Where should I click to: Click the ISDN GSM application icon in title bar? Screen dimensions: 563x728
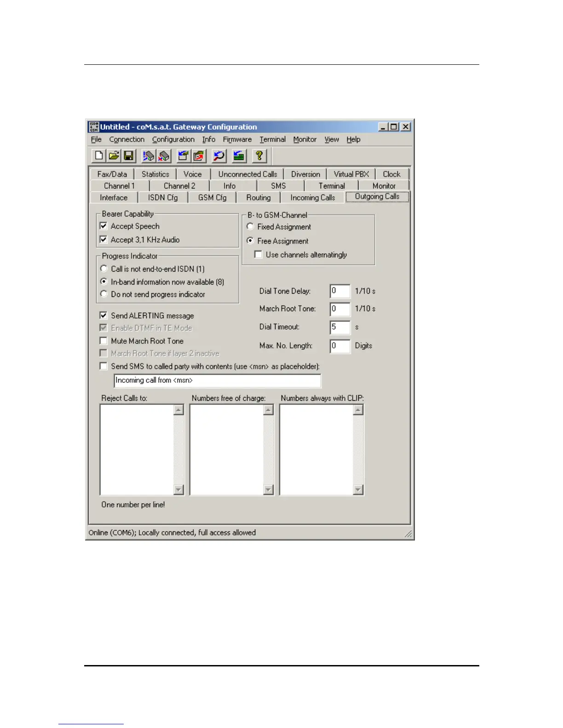pos(94,127)
